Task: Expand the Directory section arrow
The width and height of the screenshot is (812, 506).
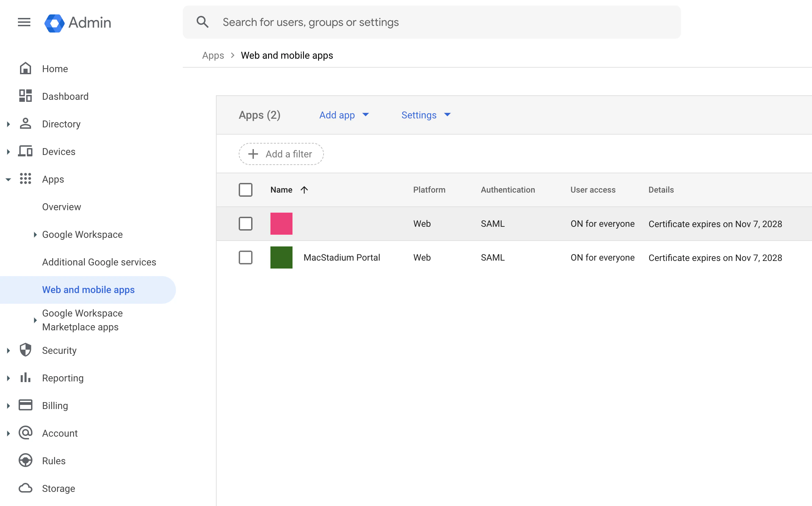Action: tap(8, 124)
